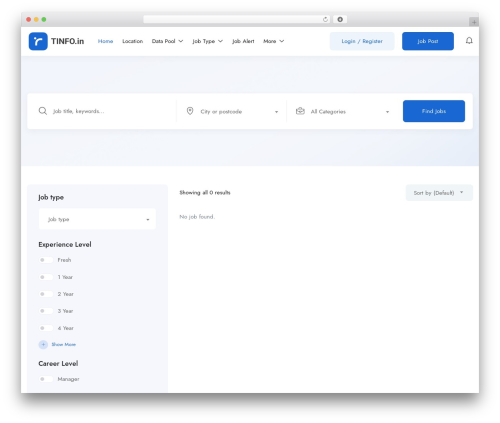This screenshot has width=500, height=423.
Task: Click the 'Showing all 0 results' text
Action: tap(205, 192)
